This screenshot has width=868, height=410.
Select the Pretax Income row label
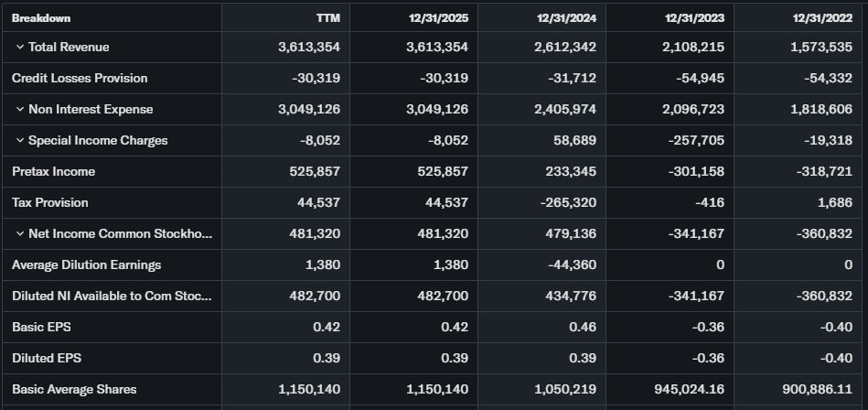pyautogui.click(x=53, y=171)
